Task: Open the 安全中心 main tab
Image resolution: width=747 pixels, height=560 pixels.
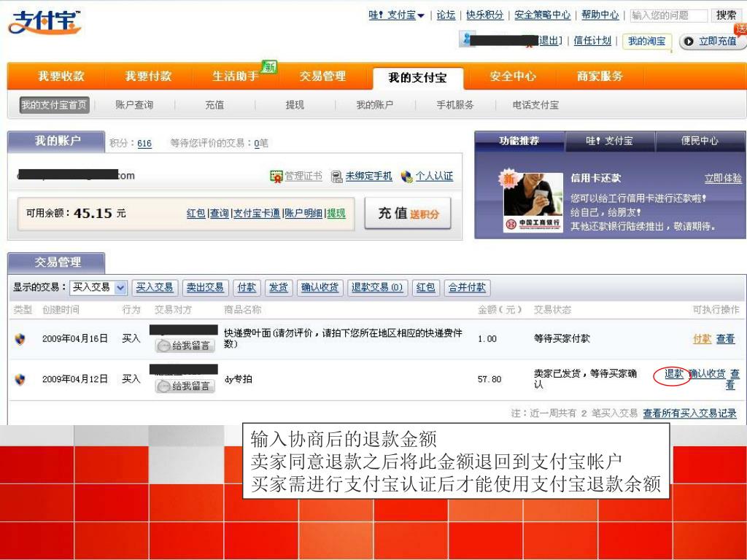Action: 513,76
